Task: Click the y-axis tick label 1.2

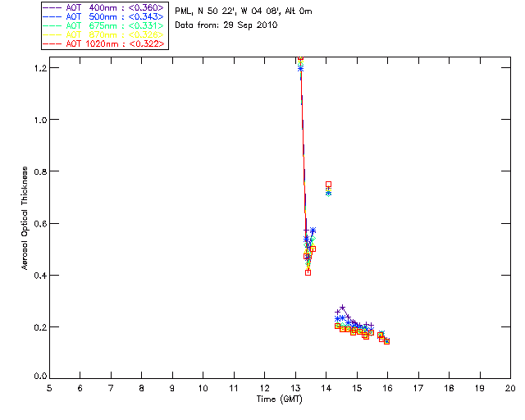Action: pos(40,68)
